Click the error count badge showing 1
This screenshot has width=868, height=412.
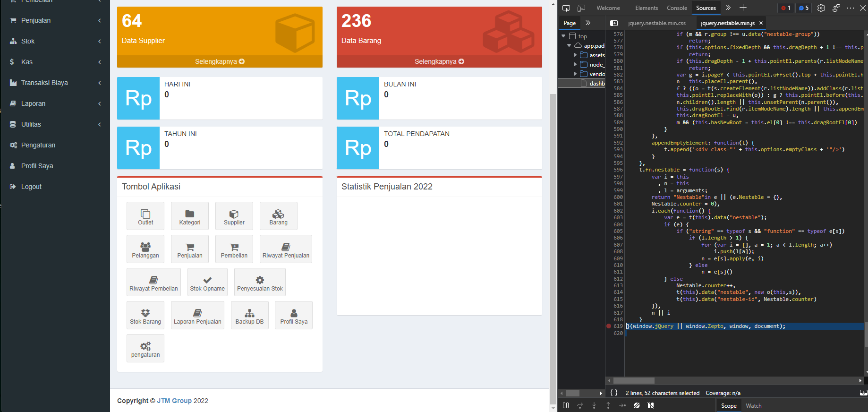coord(786,8)
